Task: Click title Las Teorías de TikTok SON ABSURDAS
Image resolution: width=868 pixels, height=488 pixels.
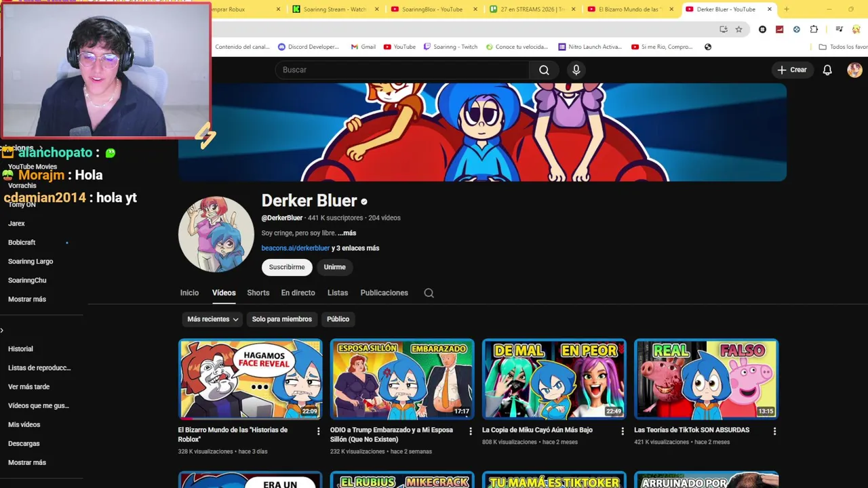Action: (x=692, y=430)
